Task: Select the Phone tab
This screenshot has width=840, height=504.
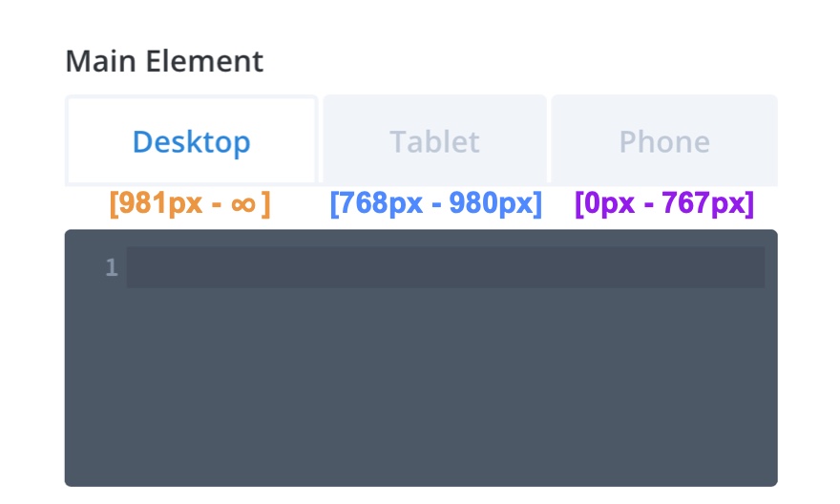Action: click(x=664, y=140)
